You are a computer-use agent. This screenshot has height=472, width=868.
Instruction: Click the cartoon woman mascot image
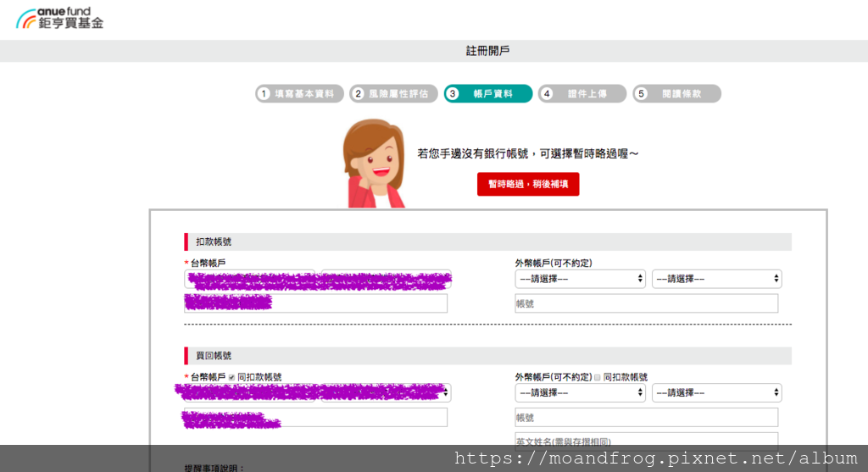pyautogui.click(x=374, y=164)
